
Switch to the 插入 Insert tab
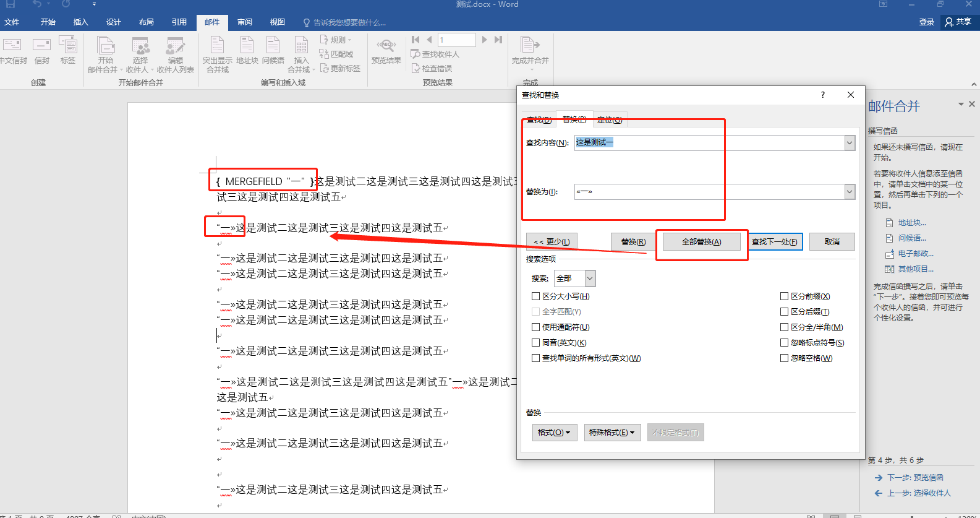tap(80, 22)
